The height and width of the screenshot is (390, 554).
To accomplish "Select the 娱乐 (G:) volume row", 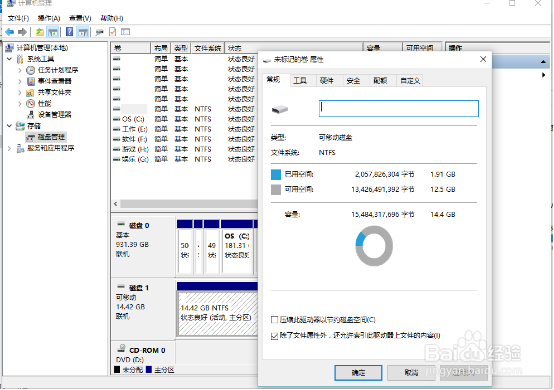I will pyautogui.click(x=184, y=159).
